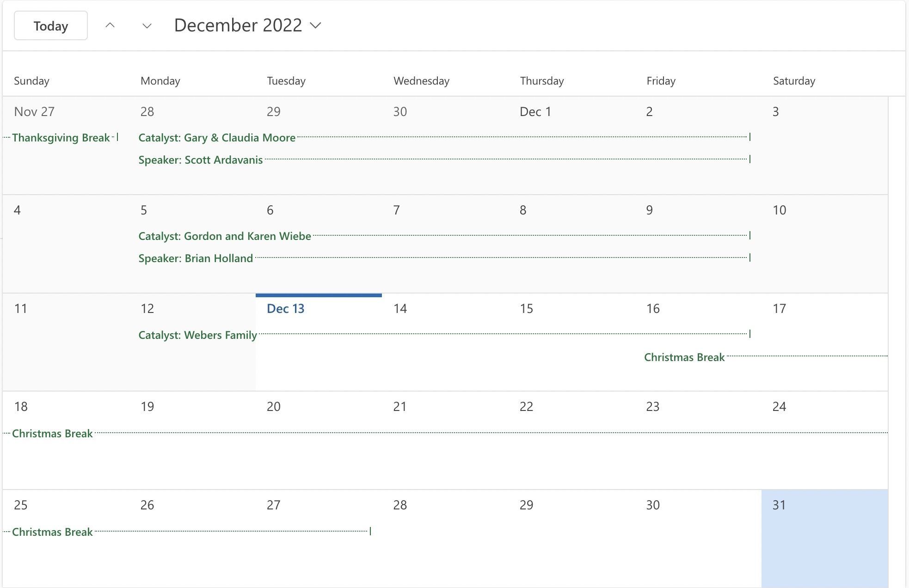
Task: Open Christmas Break event starting December 16
Action: (x=766, y=357)
